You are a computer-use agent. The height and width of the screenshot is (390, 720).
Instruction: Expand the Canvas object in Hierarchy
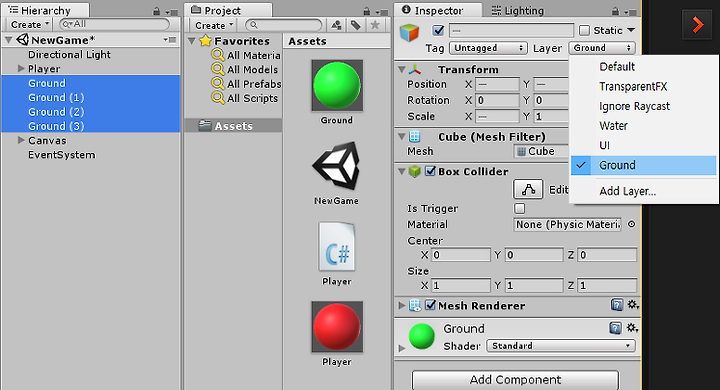point(21,140)
